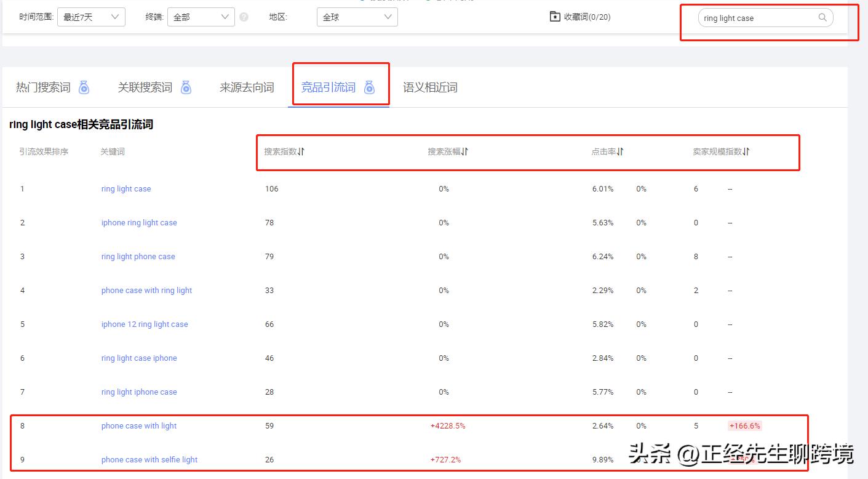
Task: Open keyword link 'phone case with ring light'
Action: click(x=146, y=291)
